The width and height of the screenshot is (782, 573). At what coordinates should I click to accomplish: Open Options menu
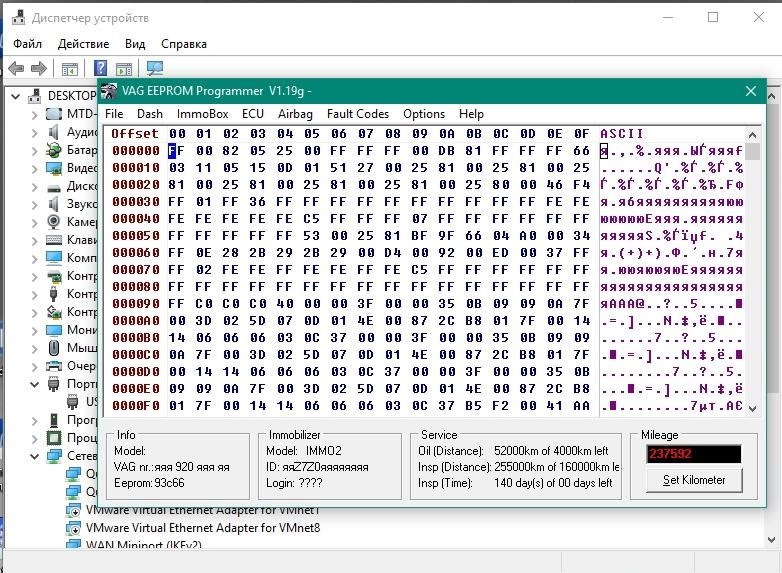pyautogui.click(x=424, y=114)
